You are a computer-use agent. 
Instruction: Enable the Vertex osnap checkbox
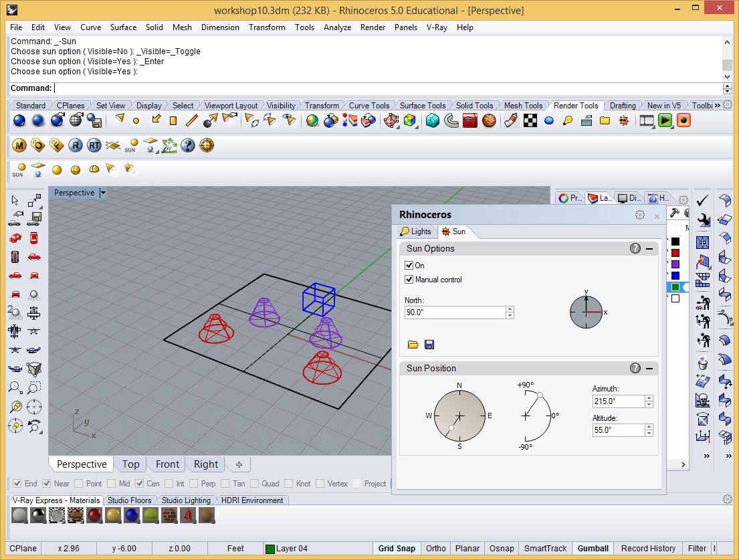pyautogui.click(x=320, y=484)
